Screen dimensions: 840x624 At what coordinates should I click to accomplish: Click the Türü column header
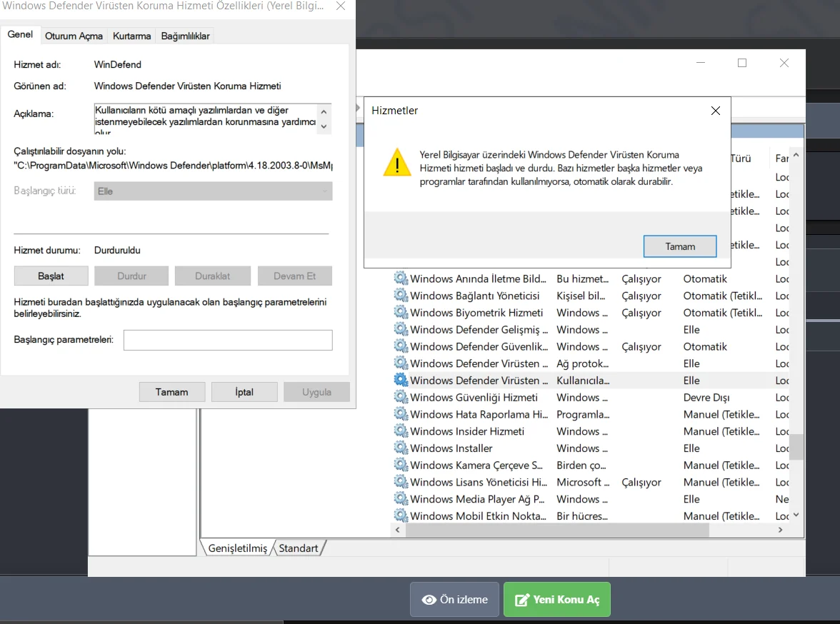(x=741, y=158)
